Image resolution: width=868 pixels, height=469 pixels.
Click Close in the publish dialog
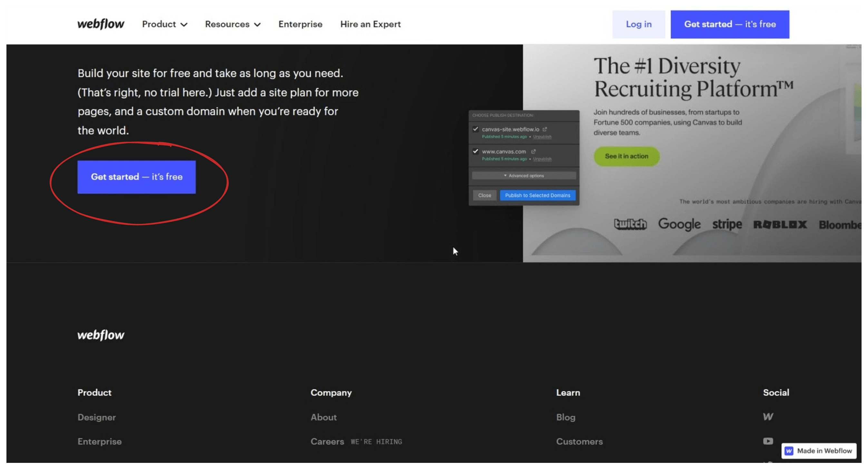click(484, 195)
